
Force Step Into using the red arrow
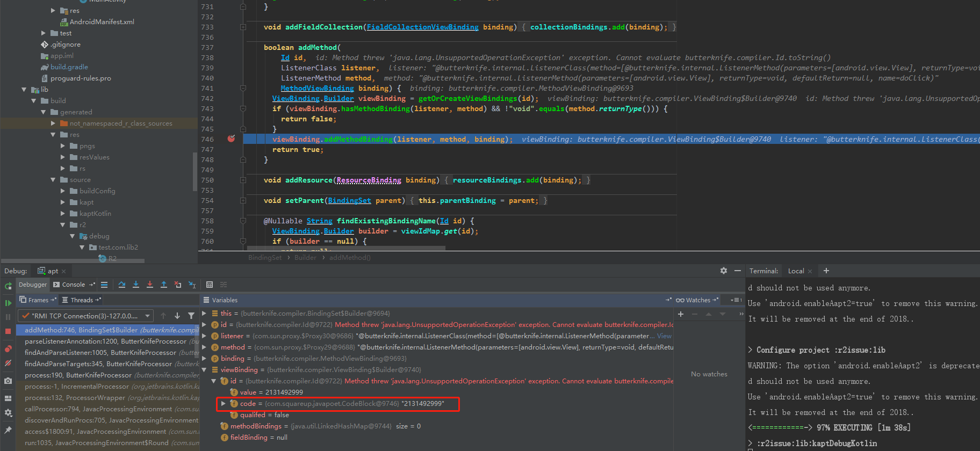point(150,285)
